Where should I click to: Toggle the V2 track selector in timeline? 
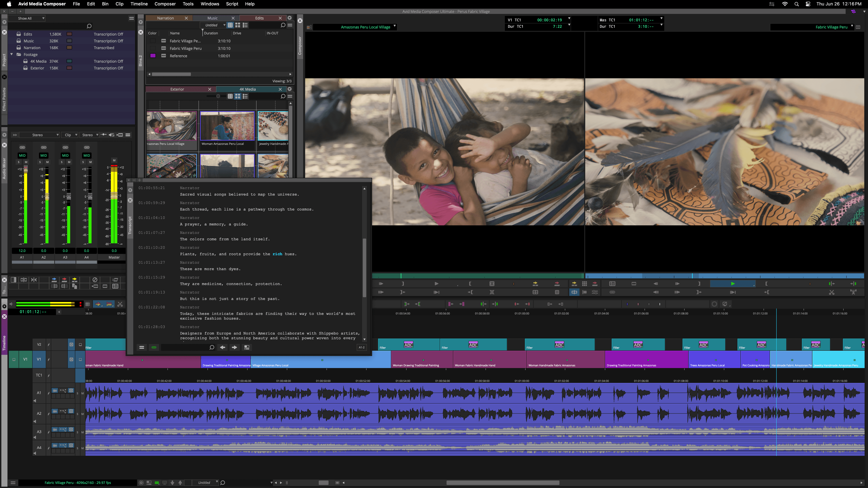(39, 344)
